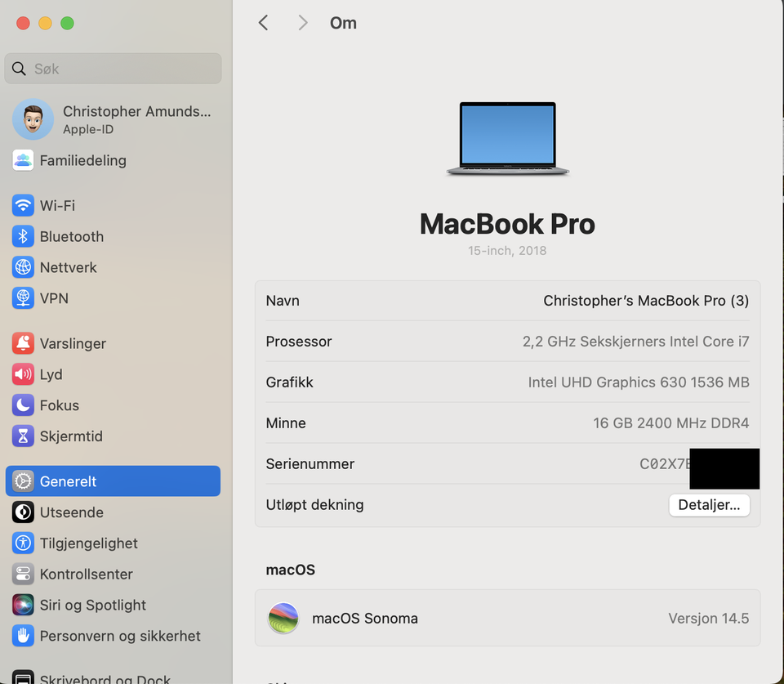Select the Siri og Spotlight label
The height and width of the screenshot is (684, 784).
coord(92,606)
